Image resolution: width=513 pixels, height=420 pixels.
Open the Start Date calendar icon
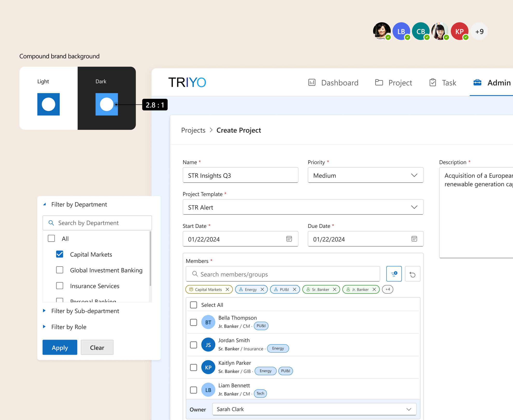pyautogui.click(x=289, y=239)
